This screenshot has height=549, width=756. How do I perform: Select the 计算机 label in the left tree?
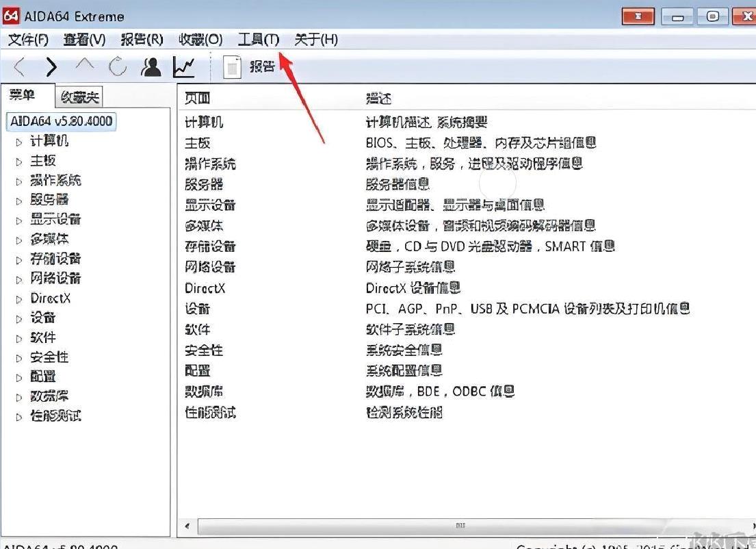49,141
